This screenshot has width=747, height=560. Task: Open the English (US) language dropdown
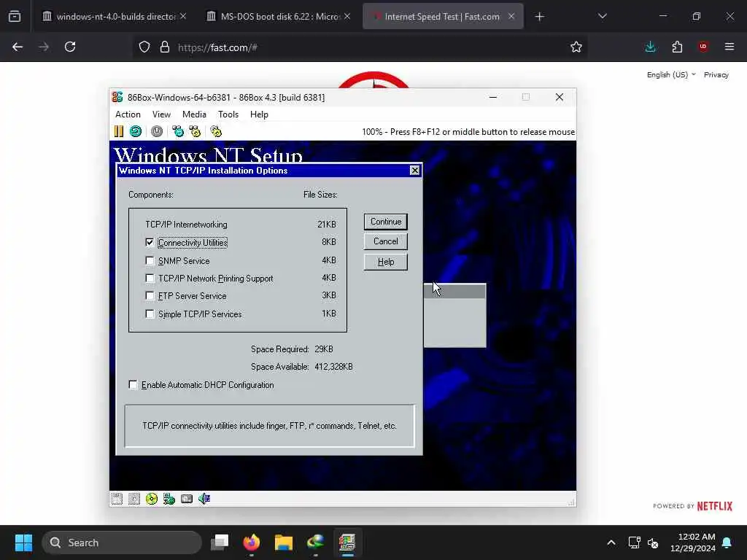pos(671,75)
